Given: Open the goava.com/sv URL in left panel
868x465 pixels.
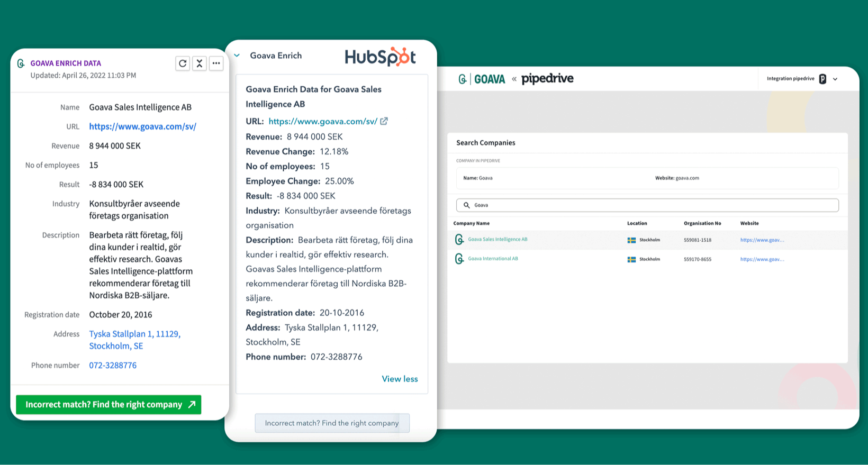Looking at the screenshot, I should (x=142, y=126).
